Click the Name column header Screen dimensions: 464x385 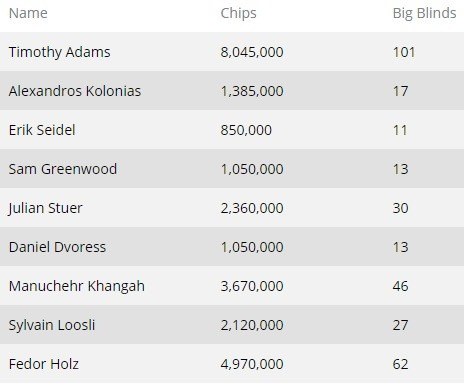coord(28,13)
